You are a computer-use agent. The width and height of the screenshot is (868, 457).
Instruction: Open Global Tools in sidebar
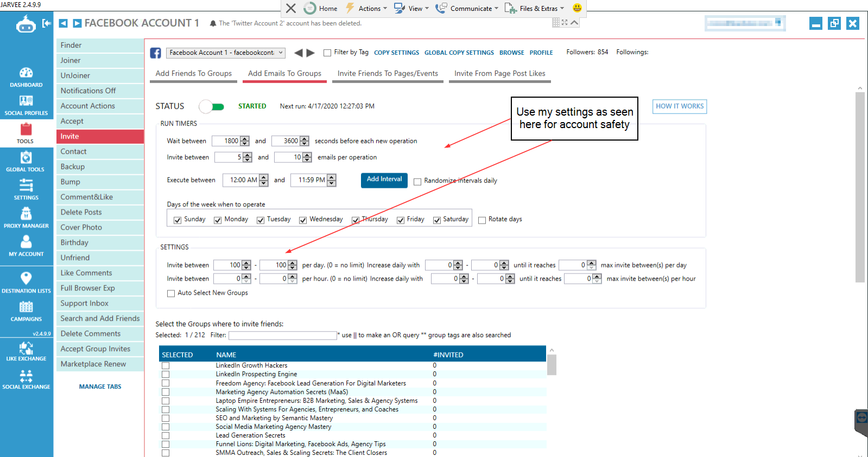click(x=26, y=162)
